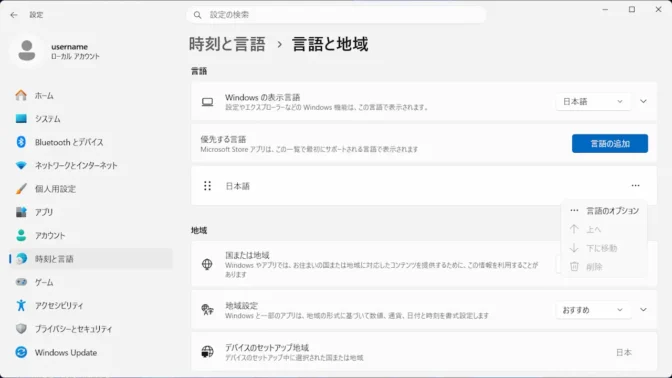Open the username account avatar
The width and height of the screenshot is (672, 378).
pos(27,51)
